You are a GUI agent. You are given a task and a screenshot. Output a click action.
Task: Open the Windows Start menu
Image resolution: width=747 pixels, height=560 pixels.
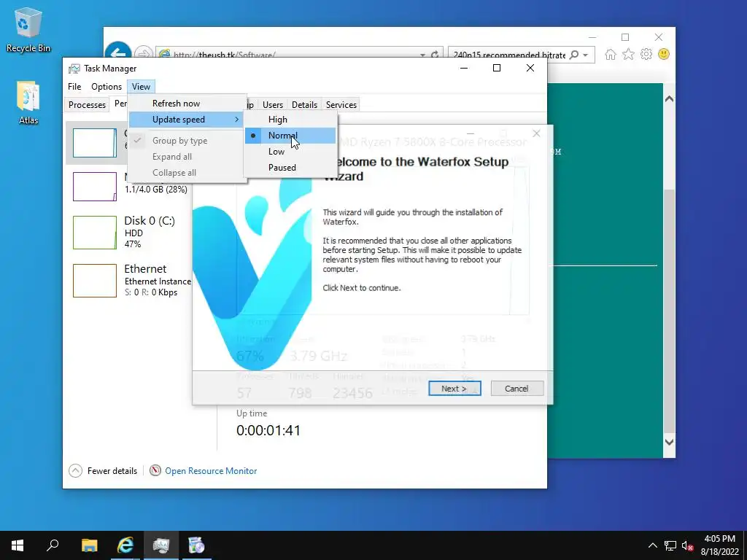pyautogui.click(x=18, y=545)
